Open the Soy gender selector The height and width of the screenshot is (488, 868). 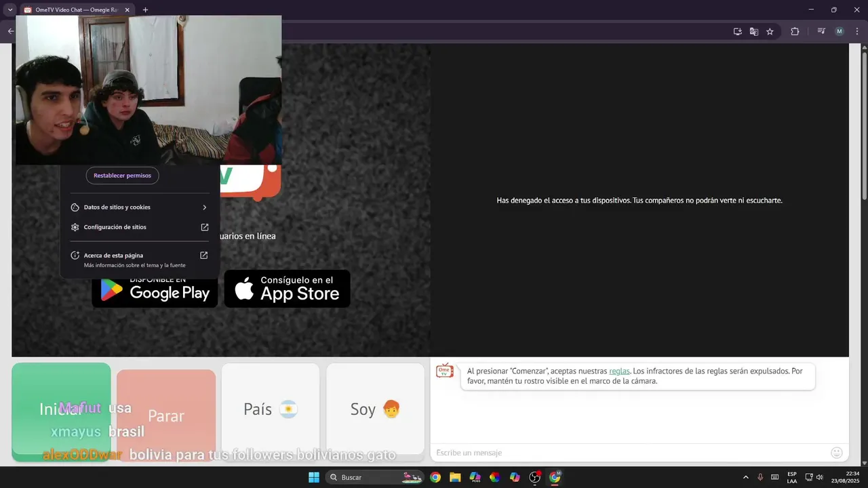point(375,412)
